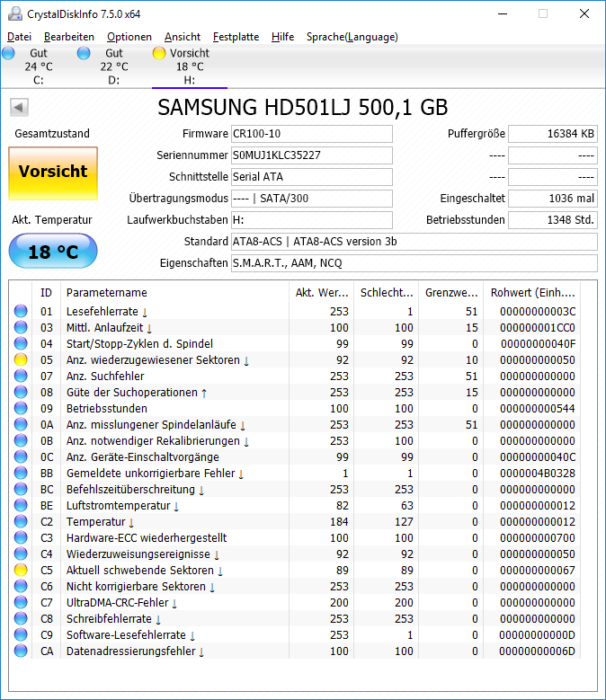Screen dimensions: 606x700
Task: Click status orb for Anz. Suchfehler row
Action: click(21, 376)
